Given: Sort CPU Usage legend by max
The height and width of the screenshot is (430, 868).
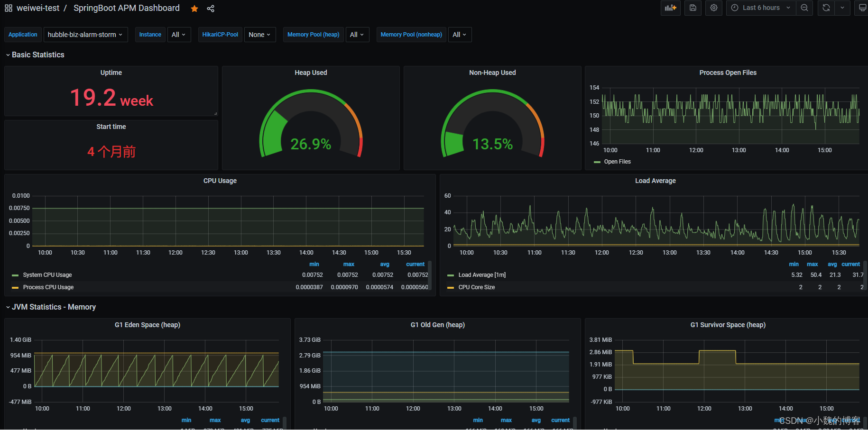Looking at the screenshot, I should tap(349, 264).
